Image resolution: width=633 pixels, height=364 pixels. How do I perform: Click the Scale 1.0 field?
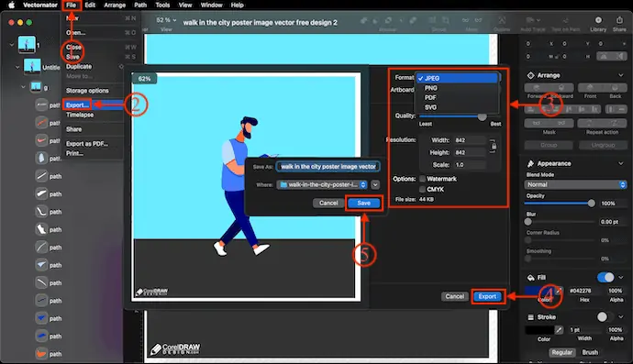pos(470,165)
